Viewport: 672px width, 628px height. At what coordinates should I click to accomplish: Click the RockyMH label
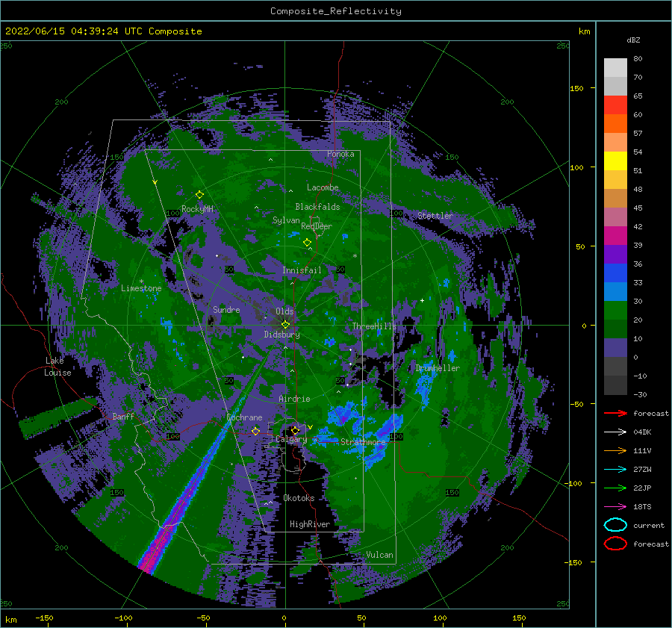click(x=197, y=209)
